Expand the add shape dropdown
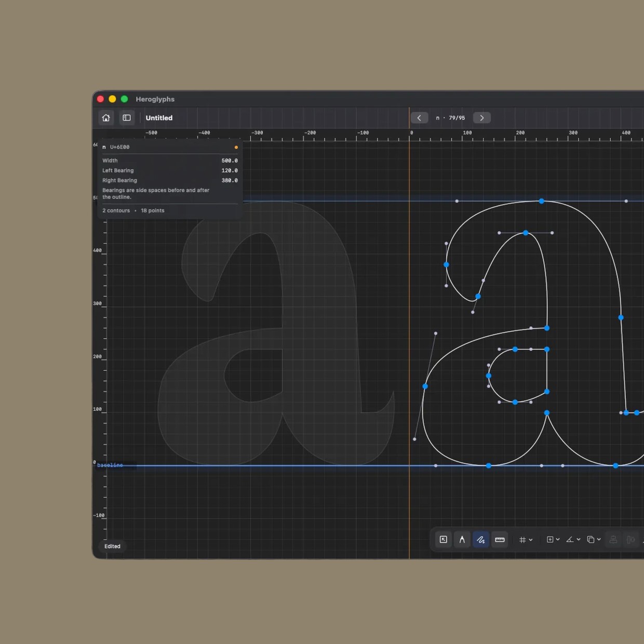This screenshot has width=644, height=644. [557, 540]
